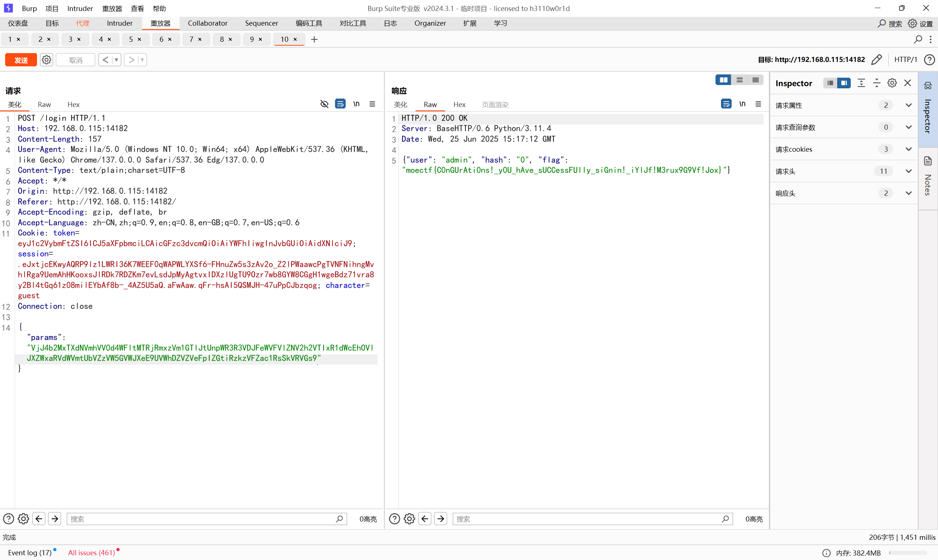Open the Repeater tabs kebab menu
This screenshot has width=938, height=560.
[x=931, y=39]
